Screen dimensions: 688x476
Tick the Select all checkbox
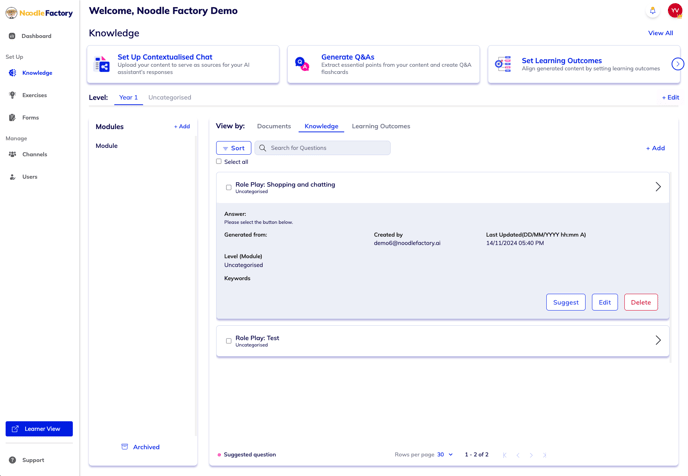tap(219, 161)
